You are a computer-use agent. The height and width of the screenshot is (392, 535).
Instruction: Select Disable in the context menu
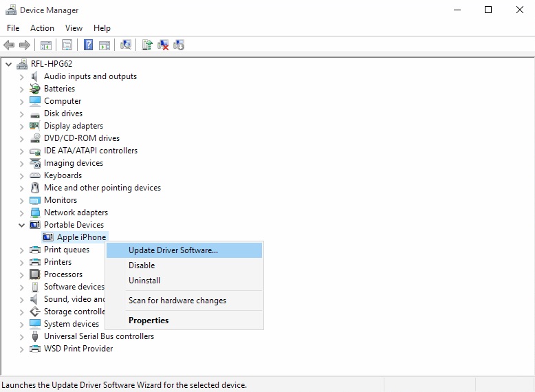pos(142,265)
